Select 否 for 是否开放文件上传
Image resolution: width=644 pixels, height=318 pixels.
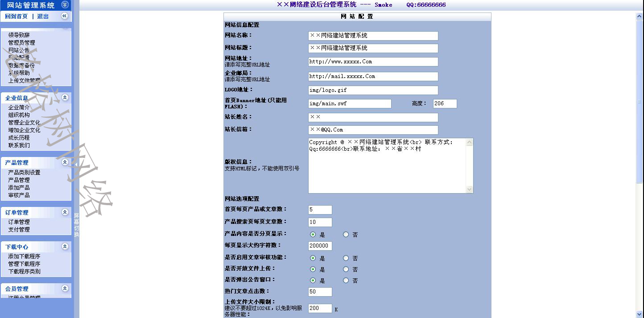[x=346, y=269]
